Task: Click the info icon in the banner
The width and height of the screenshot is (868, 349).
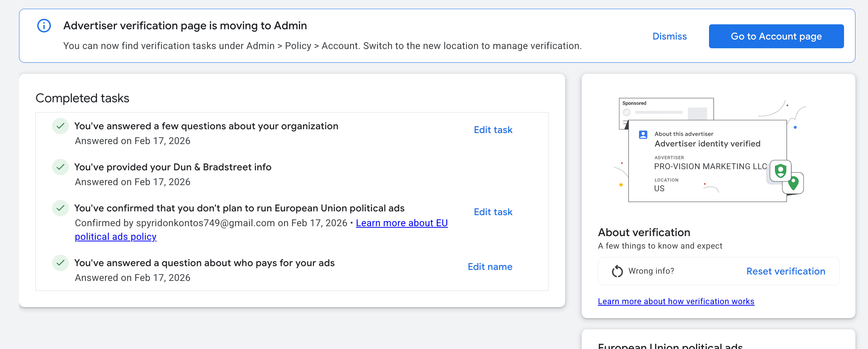Action: (x=44, y=26)
